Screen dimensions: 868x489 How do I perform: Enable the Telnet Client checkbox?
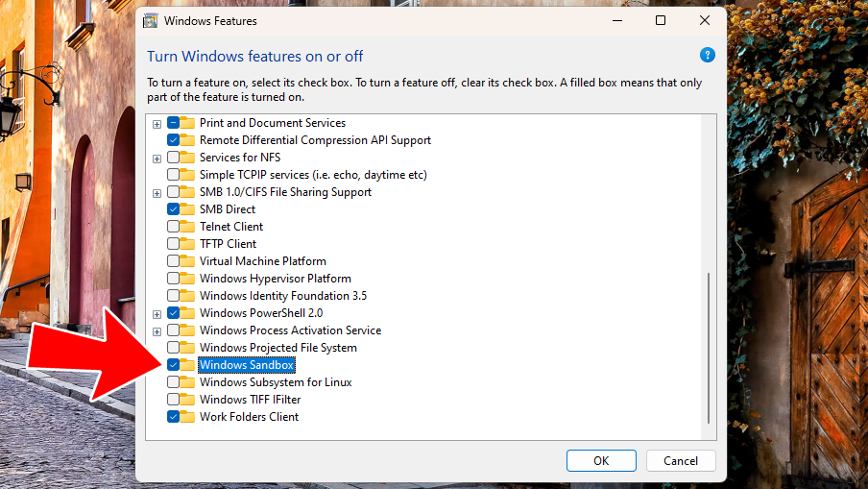tap(173, 227)
